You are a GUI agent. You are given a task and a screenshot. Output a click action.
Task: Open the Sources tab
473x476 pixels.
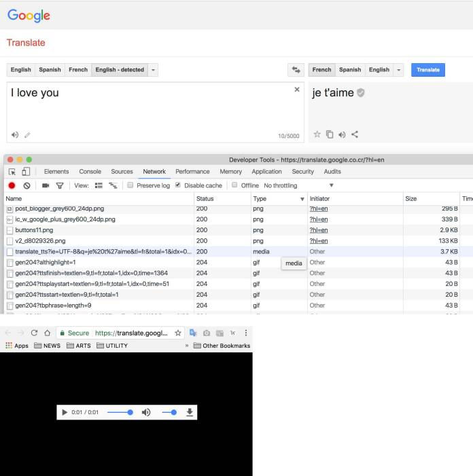[122, 172]
